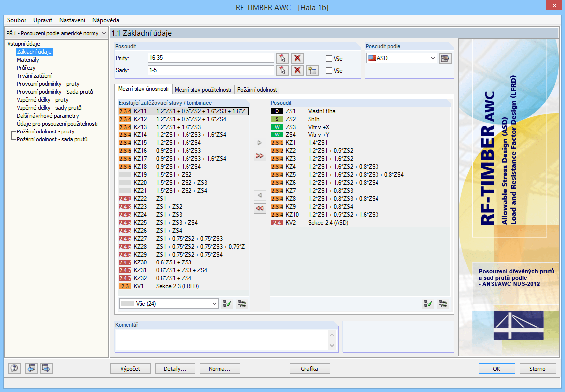Screen dimensions: 565x392
Task: Remove the selected load case with the single left arrow
Action: point(260,195)
